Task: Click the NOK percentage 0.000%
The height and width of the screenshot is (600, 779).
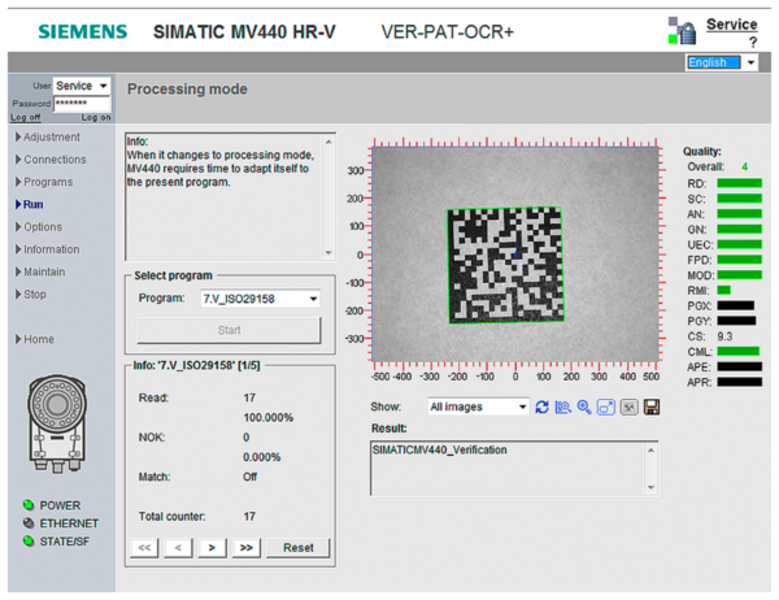Action: point(262,457)
